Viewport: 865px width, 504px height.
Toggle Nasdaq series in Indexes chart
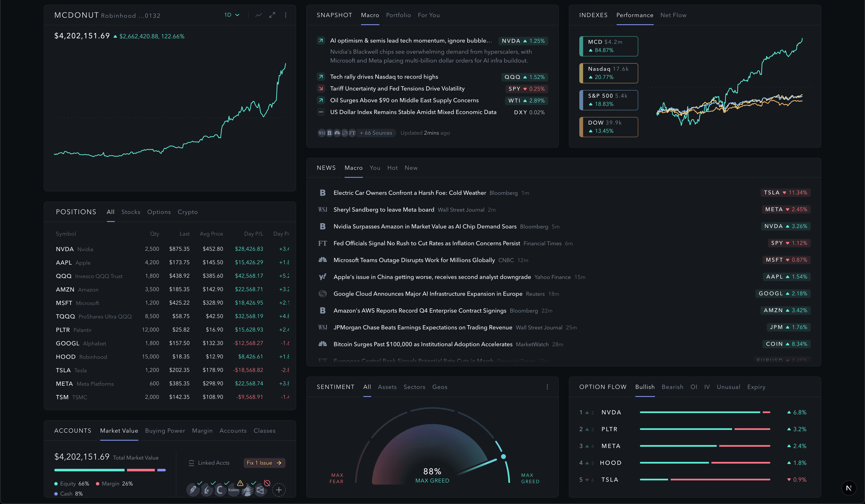pos(609,73)
